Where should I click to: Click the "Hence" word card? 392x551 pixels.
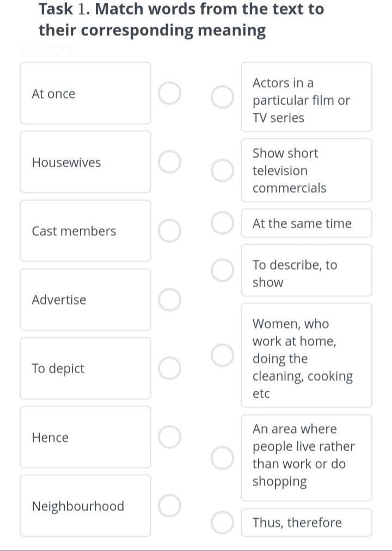tap(85, 437)
